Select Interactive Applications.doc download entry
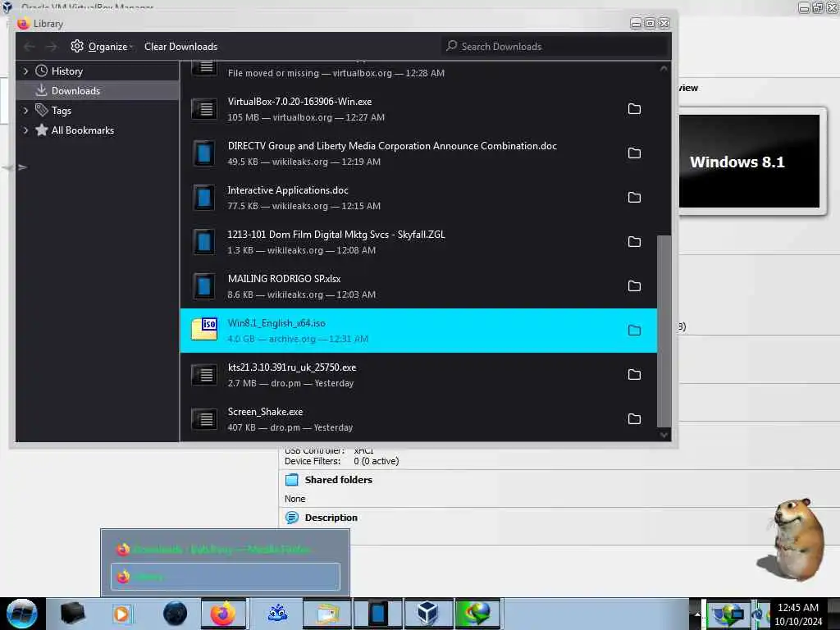Viewport: 840px width, 630px height. 418,198
